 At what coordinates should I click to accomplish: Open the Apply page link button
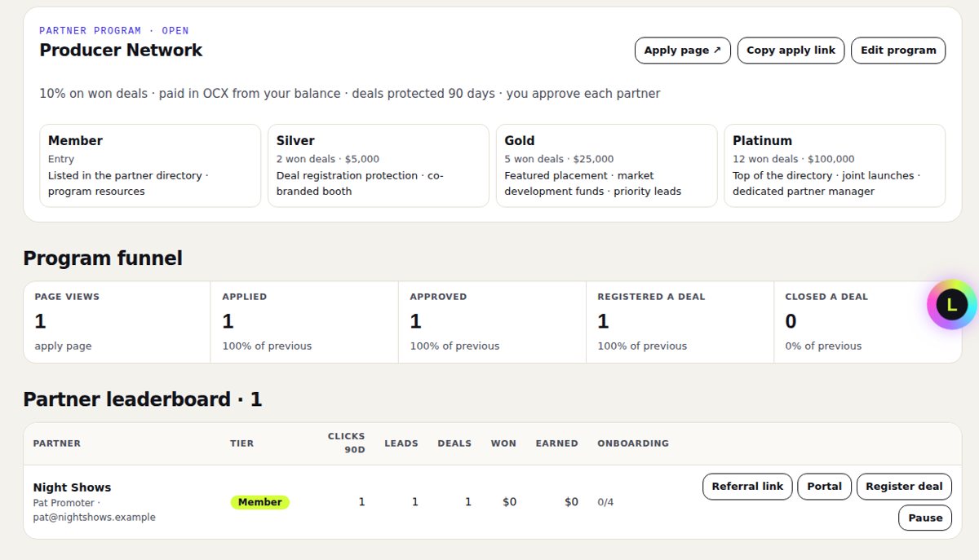point(682,51)
